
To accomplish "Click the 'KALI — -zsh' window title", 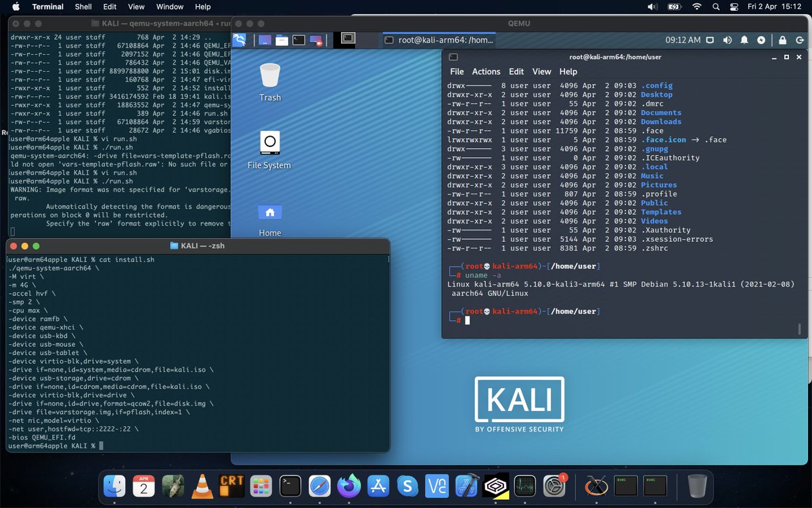I will point(204,245).
